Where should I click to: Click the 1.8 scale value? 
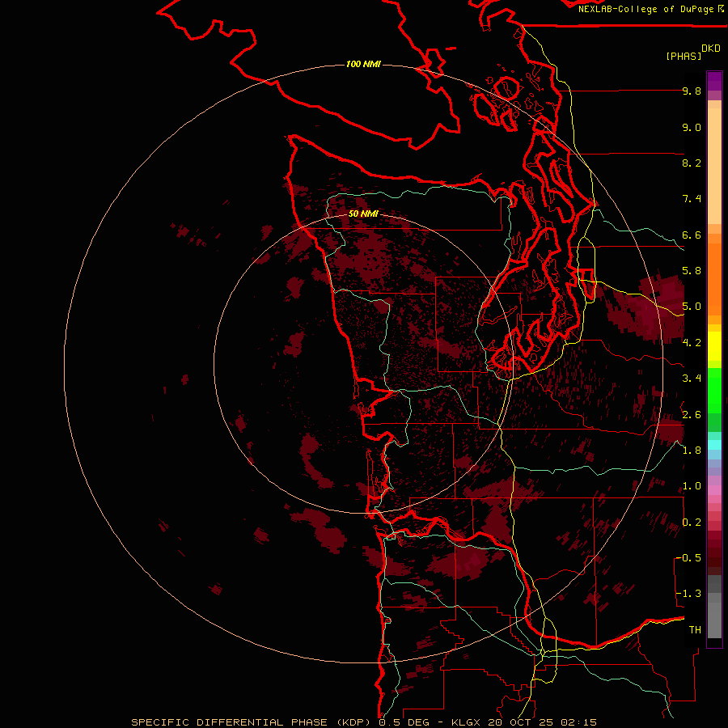click(692, 451)
